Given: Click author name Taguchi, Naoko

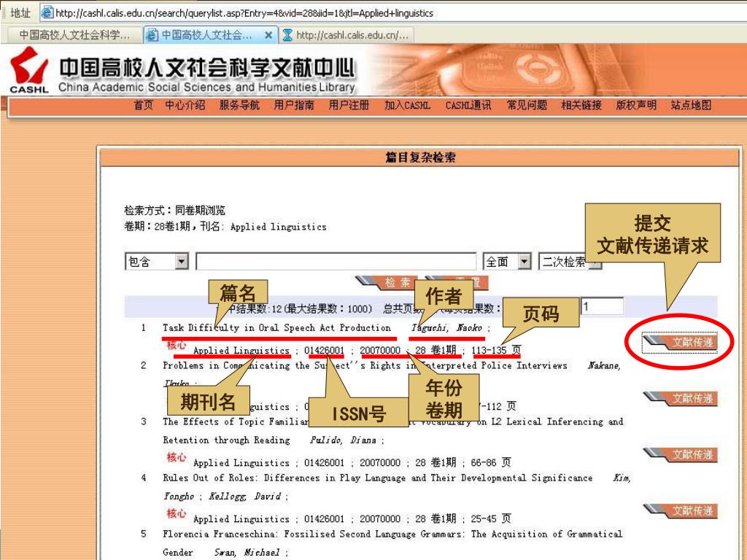Looking at the screenshot, I should [447, 327].
